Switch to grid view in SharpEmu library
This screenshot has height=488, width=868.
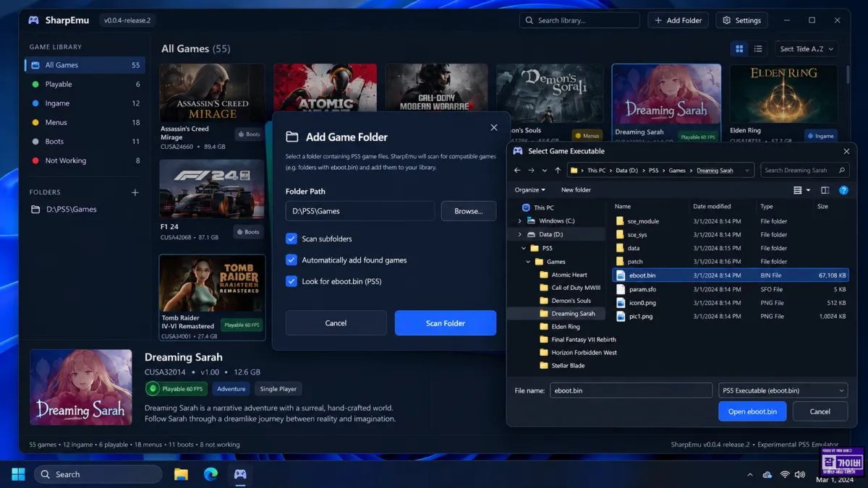(739, 49)
